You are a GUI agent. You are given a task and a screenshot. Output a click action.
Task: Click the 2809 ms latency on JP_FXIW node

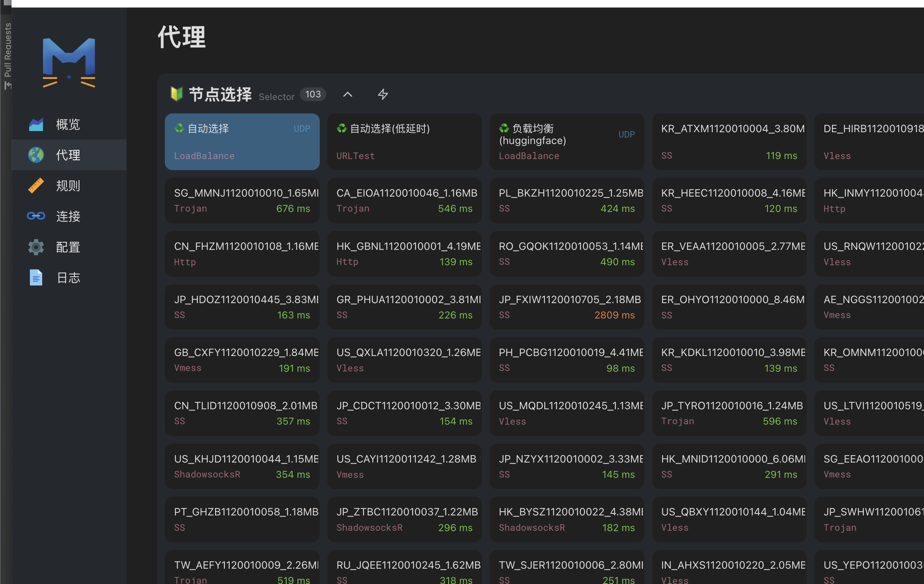(614, 315)
